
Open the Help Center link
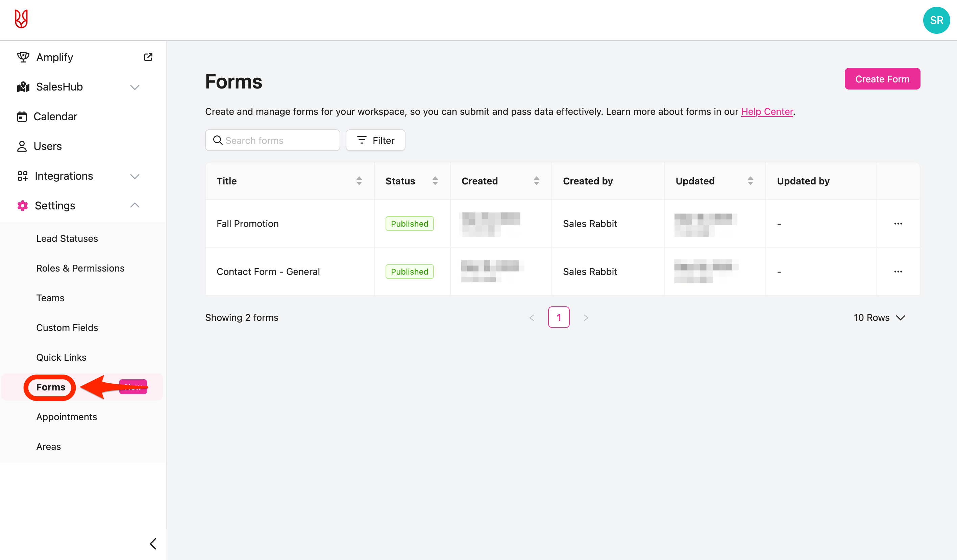pos(766,111)
